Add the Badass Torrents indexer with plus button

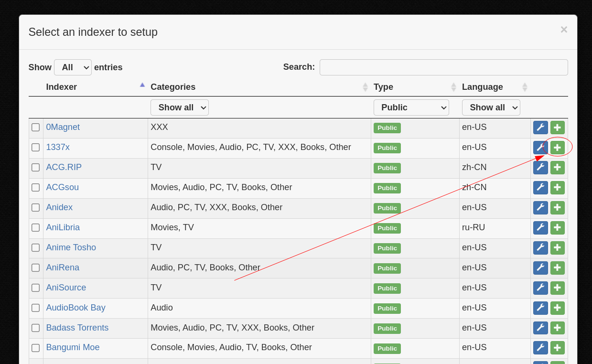click(x=558, y=328)
